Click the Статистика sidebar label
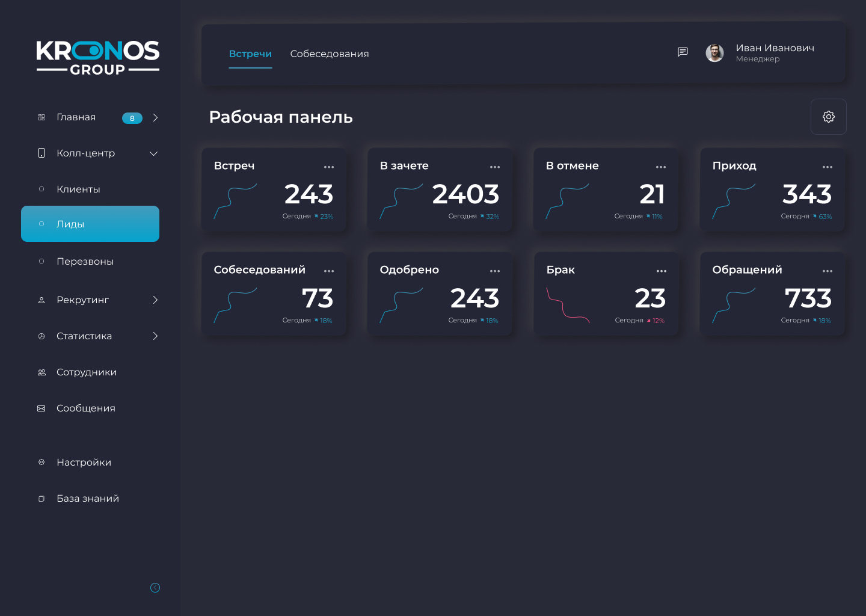This screenshot has width=866, height=616. click(x=84, y=336)
